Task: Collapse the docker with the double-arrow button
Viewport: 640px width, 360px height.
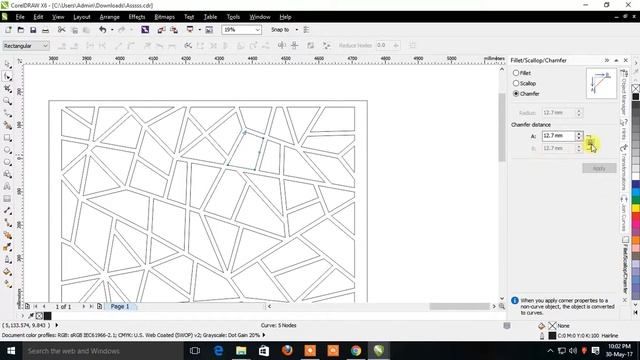Action: point(607,60)
